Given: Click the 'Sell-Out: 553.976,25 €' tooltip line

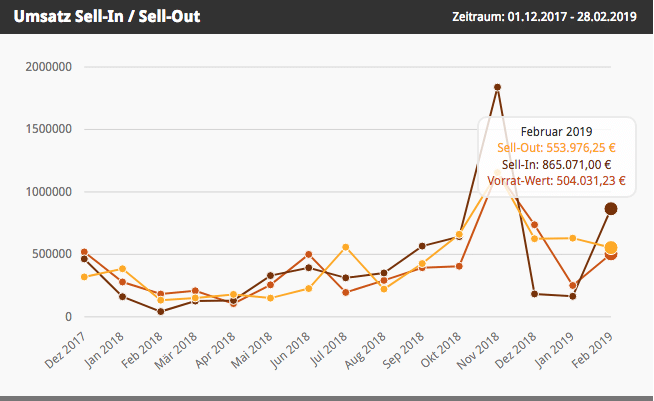Looking at the screenshot, I should 556,148.
